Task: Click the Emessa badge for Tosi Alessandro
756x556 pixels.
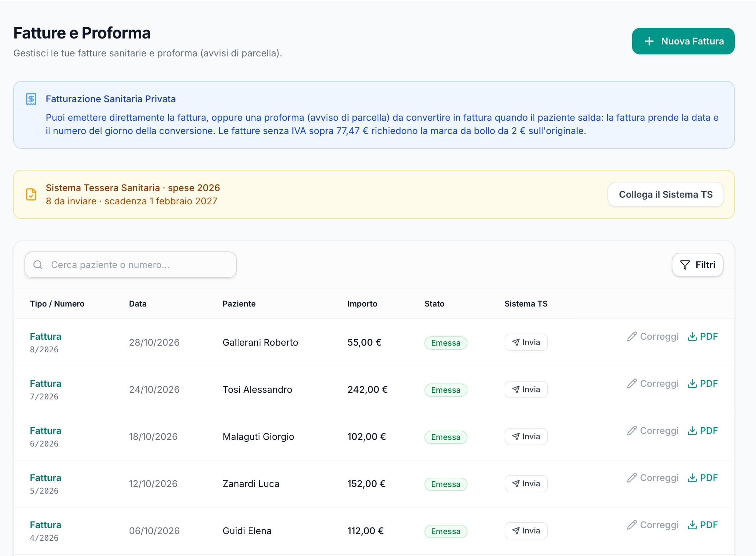Action: [446, 390]
